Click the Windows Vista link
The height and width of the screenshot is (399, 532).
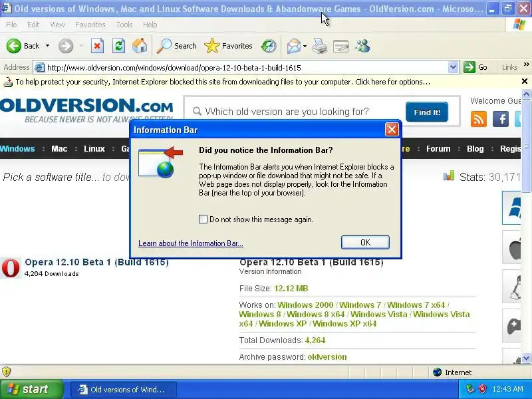[379, 314]
